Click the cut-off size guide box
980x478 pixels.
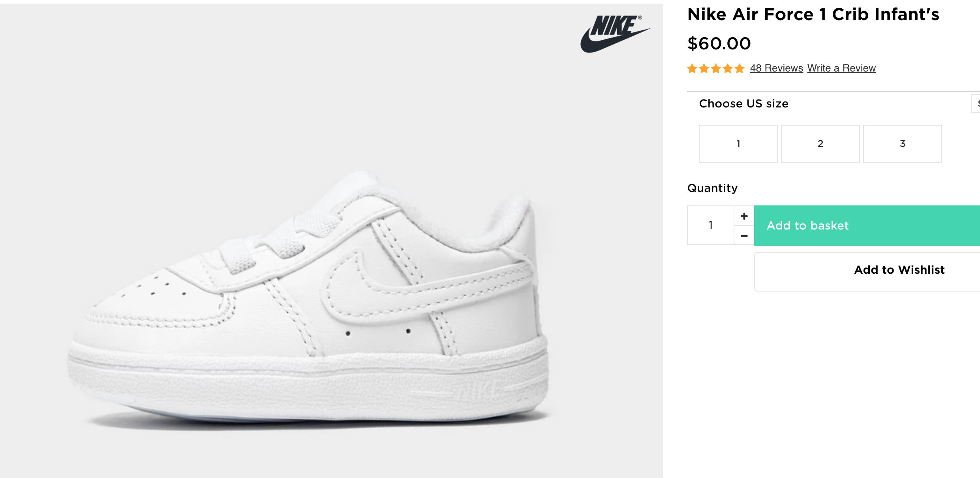[976, 104]
